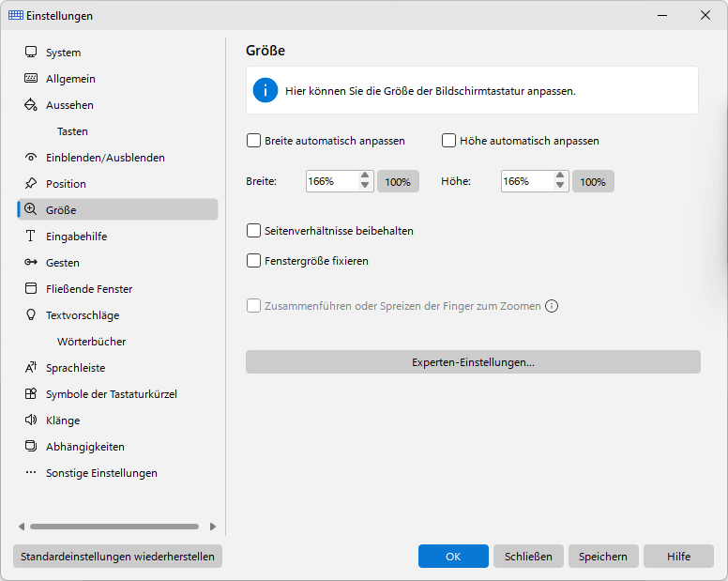Click the Symbole der Tastaturkürzel icon

tap(31, 394)
